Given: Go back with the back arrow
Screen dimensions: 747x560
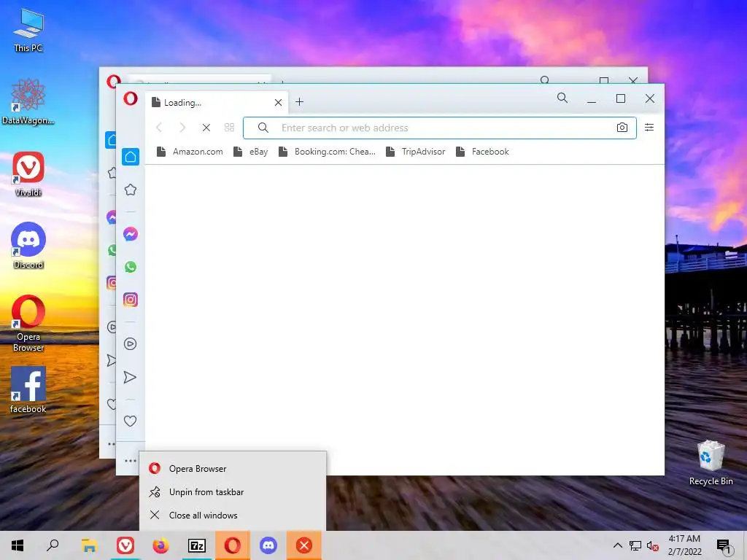Looking at the screenshot, I should (x=159, y=128).
